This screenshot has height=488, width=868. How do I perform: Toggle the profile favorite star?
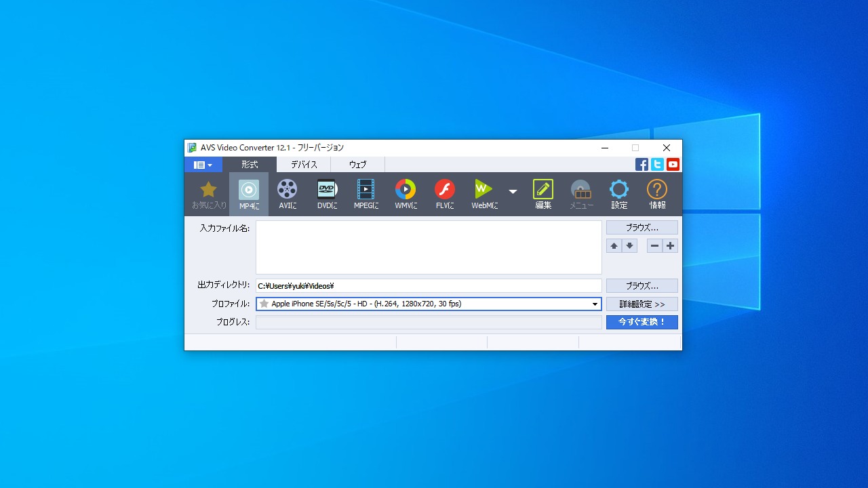[264, 304]
